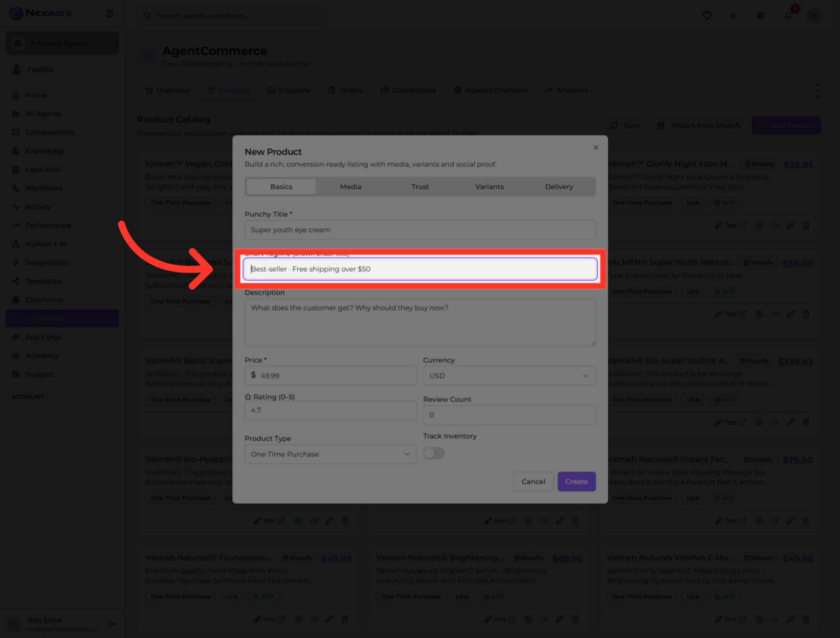Image resolution: width=840 pixels, height=638 pixels.
Task: Set focus on the Rating field
Action: [x=331, y=410]
